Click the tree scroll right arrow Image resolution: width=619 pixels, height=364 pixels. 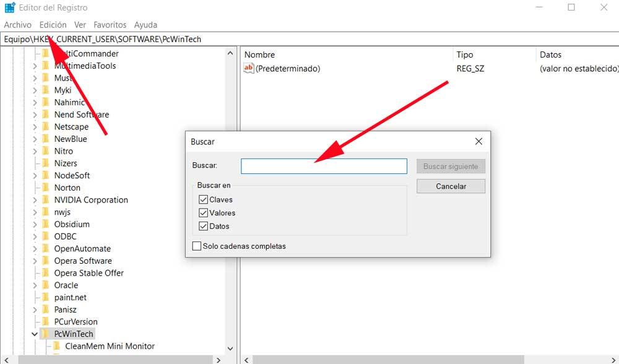click(x=219, y=360)
